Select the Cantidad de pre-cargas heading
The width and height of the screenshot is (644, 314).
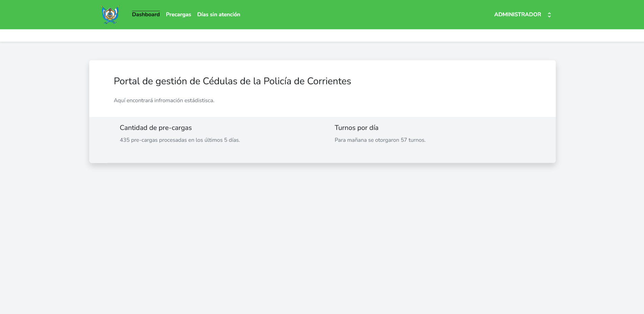(x=156, y=128)
